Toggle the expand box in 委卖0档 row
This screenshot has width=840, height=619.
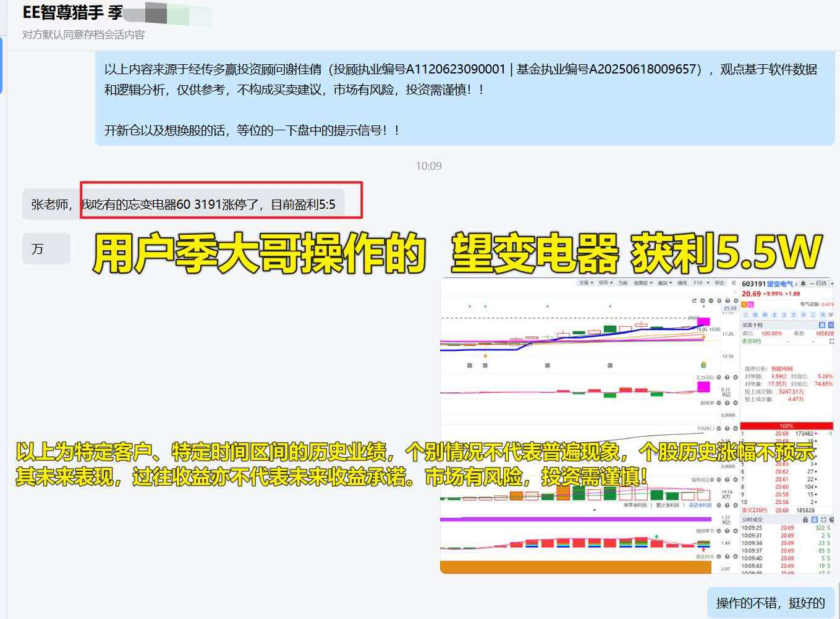[x=831, y=341]
